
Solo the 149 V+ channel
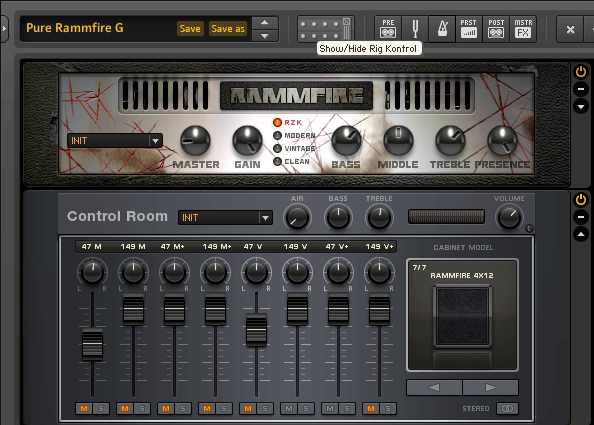click(388, 408)
